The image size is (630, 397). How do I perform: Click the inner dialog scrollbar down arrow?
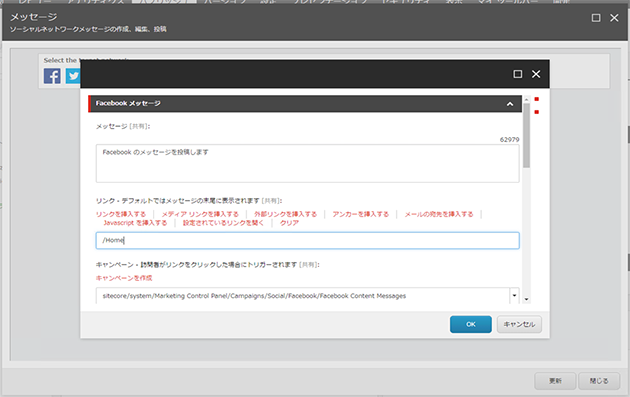tap(526, 300)
